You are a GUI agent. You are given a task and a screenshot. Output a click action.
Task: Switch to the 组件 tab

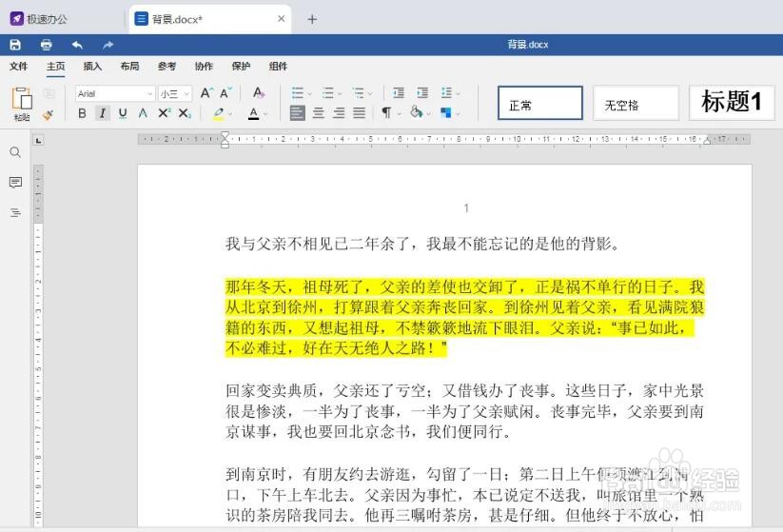point(278,66)
